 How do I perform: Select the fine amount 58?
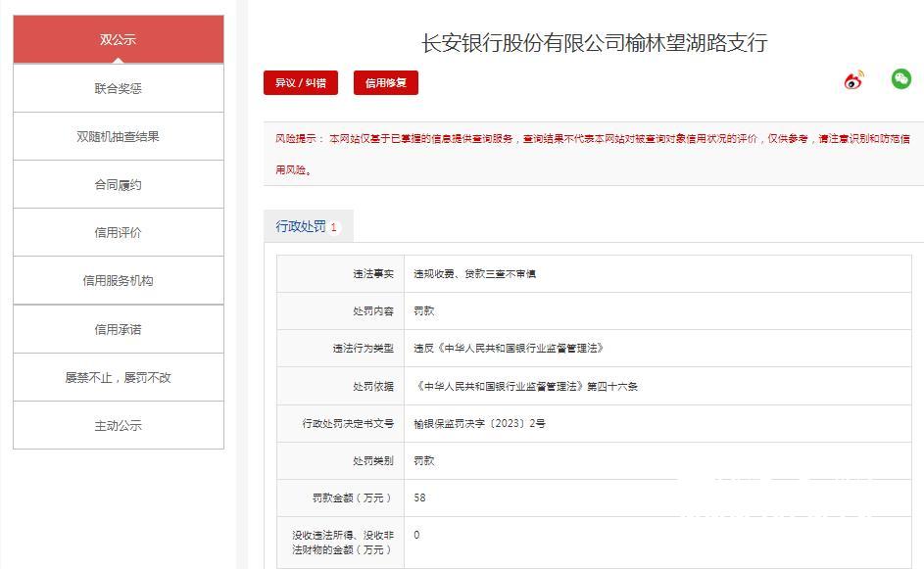click(419, 498)
